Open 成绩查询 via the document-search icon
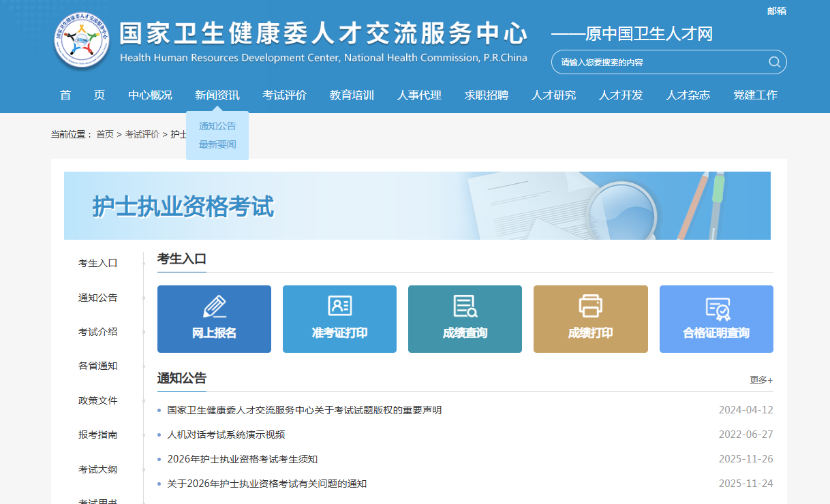Image resolution: width=830 pixels, height=504 pixels. click(465, 308)
